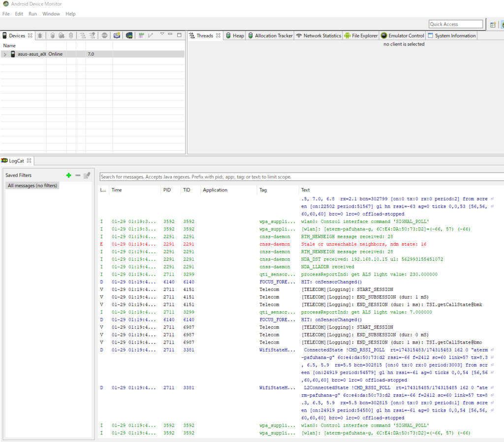504x442 pixels.
Task: Maximize the Devices panel
Action: [179, 35]
